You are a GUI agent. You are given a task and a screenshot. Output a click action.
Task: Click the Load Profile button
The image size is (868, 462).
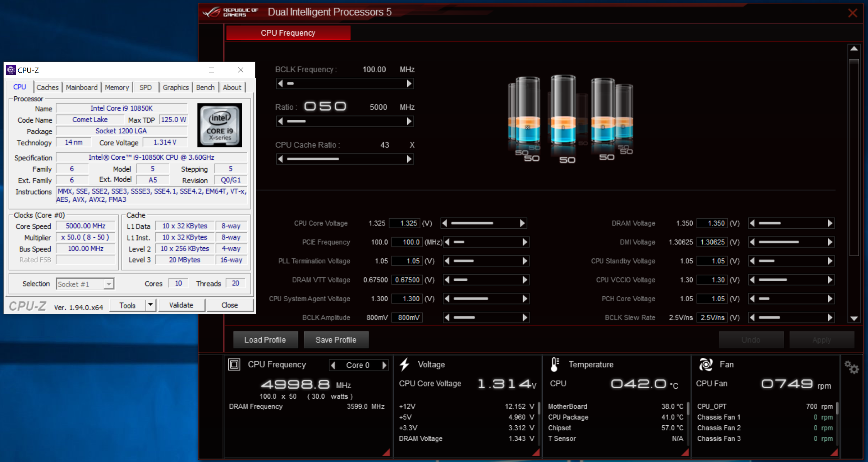tap(265, 340)
